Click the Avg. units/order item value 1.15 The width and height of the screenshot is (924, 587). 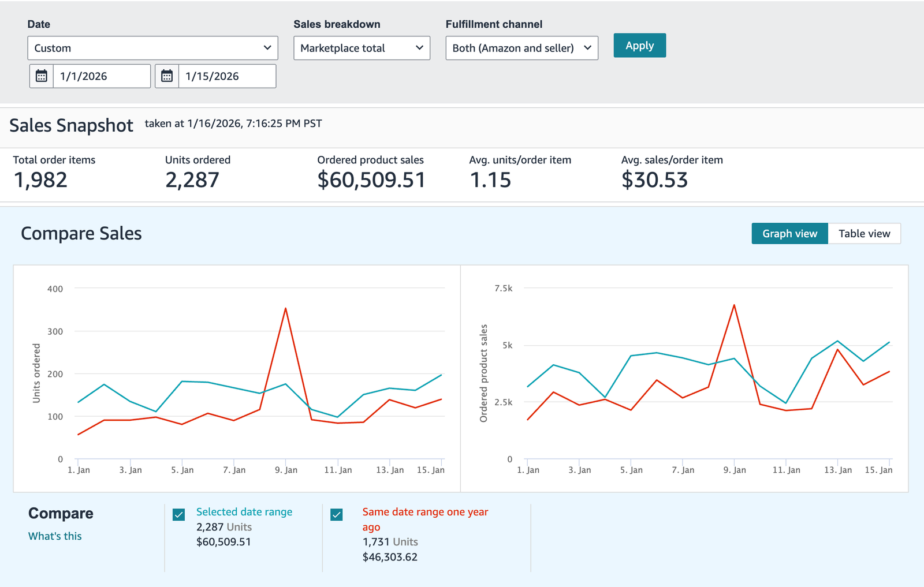click(490, 180)
